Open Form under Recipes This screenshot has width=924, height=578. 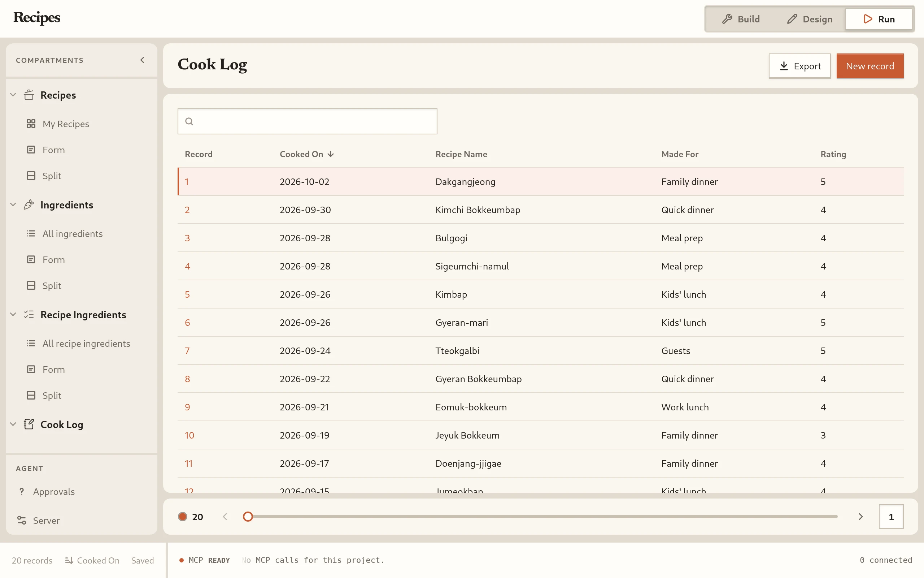(45, 150)
